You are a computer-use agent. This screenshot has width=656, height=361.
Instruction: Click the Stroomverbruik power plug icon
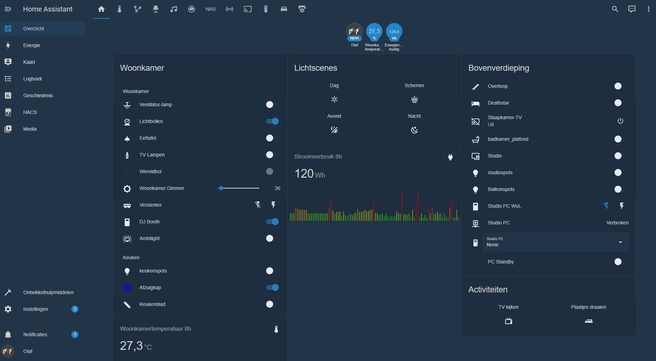pyautogui.click(x=450, y=157)
